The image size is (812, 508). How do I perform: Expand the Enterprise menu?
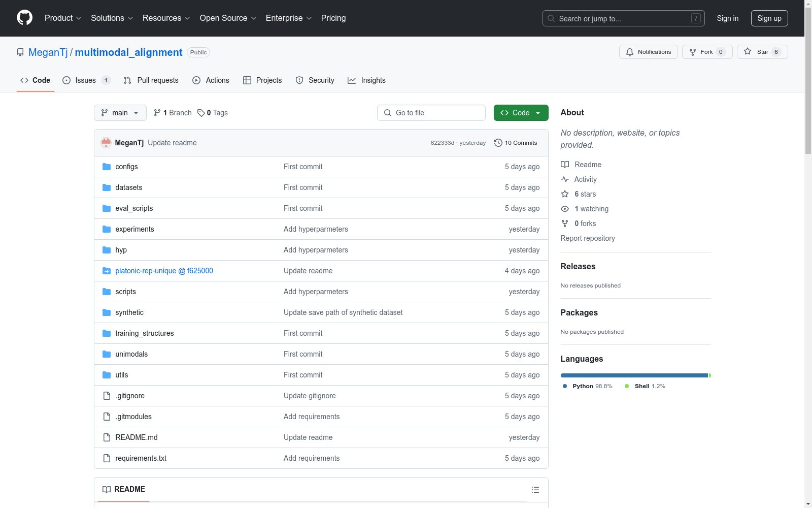(289, 18)
